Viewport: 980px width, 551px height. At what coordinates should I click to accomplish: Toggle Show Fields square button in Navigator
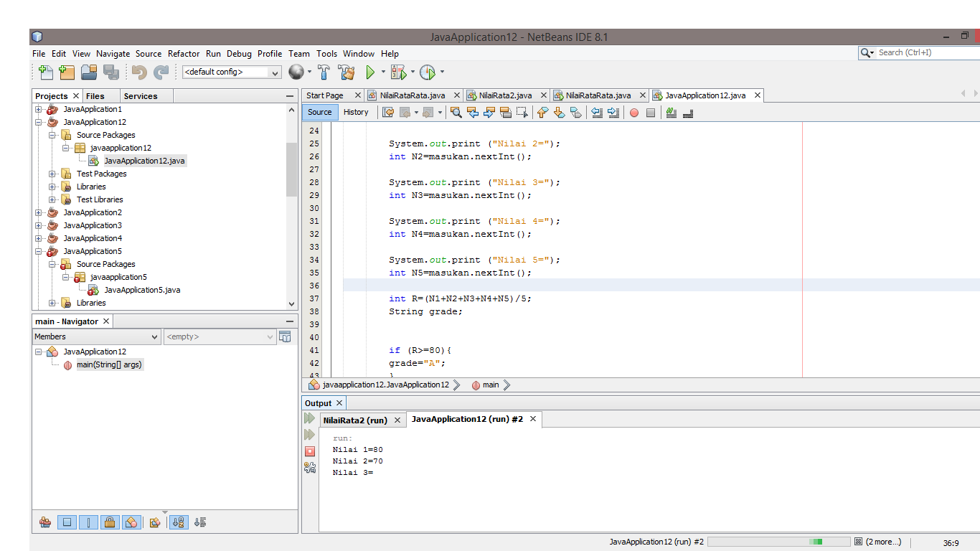[67, 522]
